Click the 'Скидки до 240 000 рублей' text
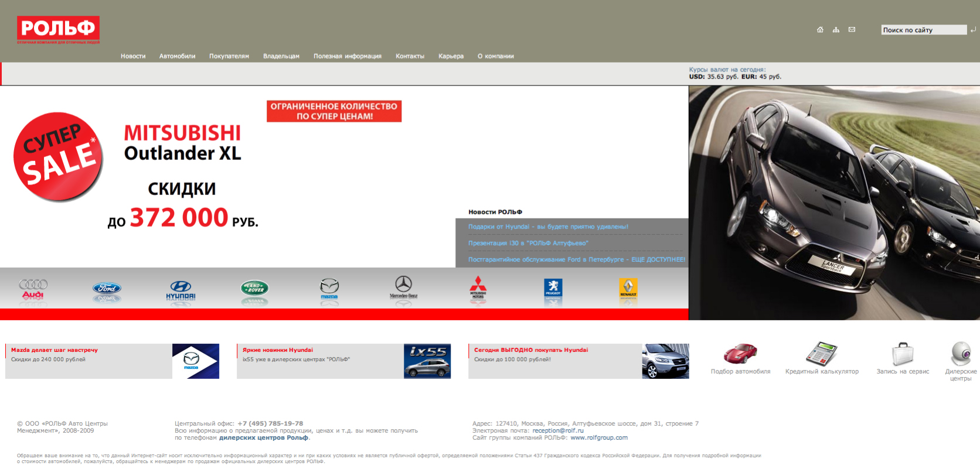980x469 pixels. 48,360
